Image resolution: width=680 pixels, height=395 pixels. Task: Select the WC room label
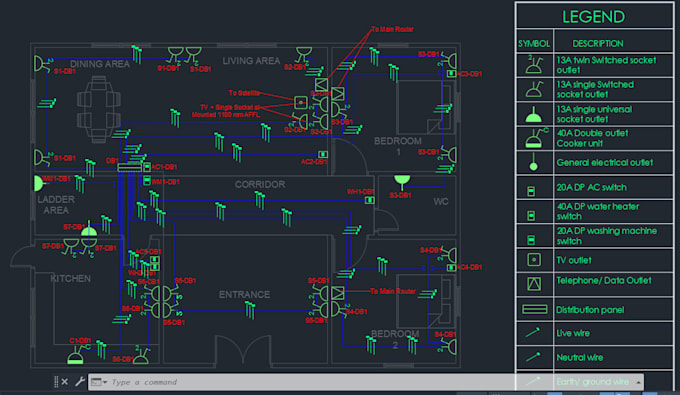(441, 202)
